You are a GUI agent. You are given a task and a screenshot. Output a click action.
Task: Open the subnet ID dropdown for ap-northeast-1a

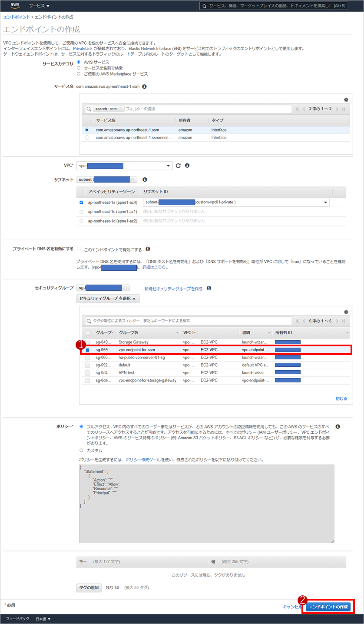point(236,202)
